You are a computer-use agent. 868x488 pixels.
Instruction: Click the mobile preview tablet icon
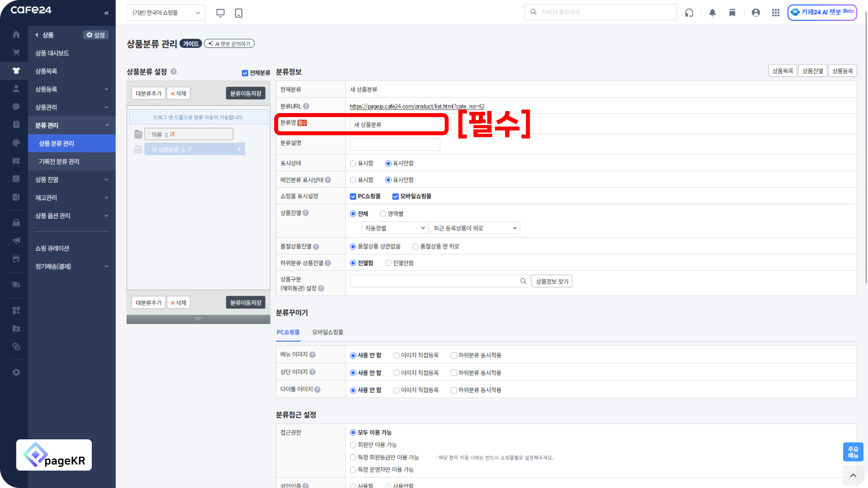pyautogui.click(x=239, y=13)
